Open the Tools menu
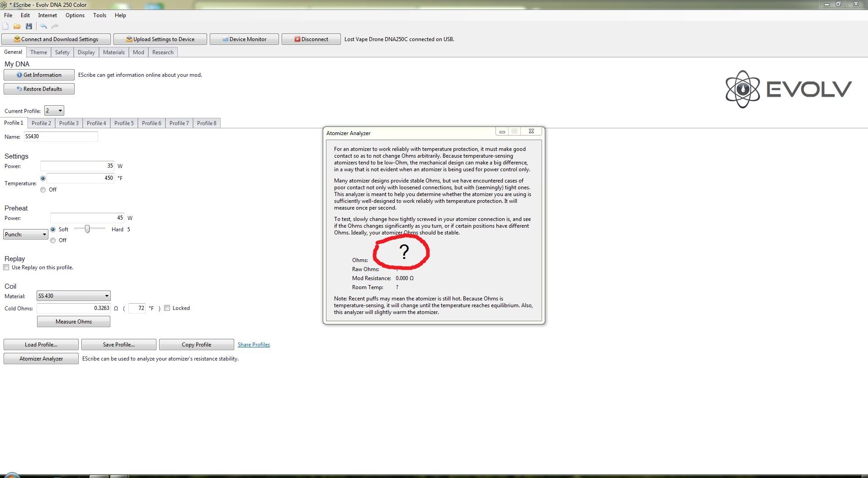Viewport: 868px width, 478px height. [99, 15]
